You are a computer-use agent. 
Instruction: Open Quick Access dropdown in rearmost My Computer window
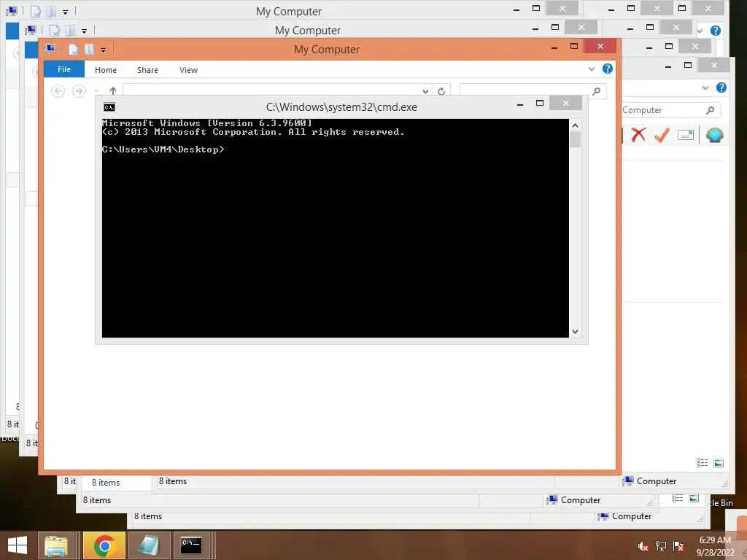65,12
